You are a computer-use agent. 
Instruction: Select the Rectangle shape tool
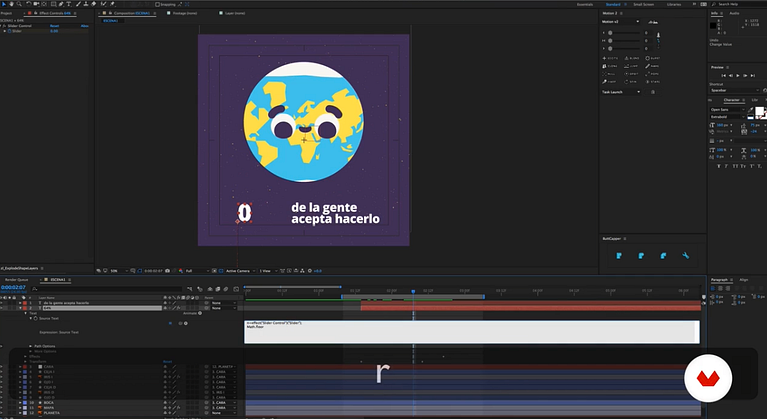(x=53, y=4)
